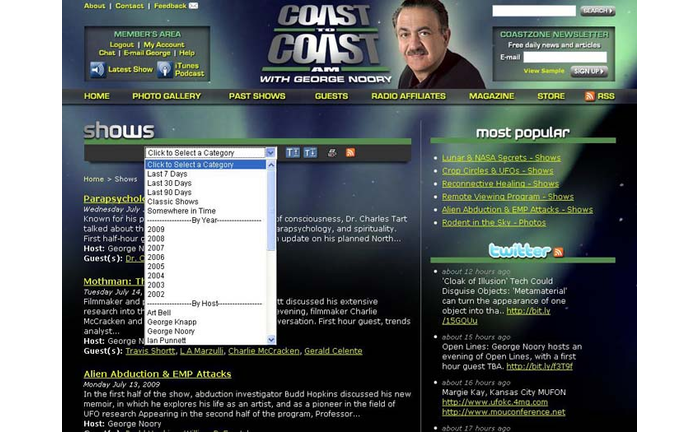Open Crop Circles & UFOs - Shows link
The width and height of the screenshot is (698, 432).
(x=498, y=171)
